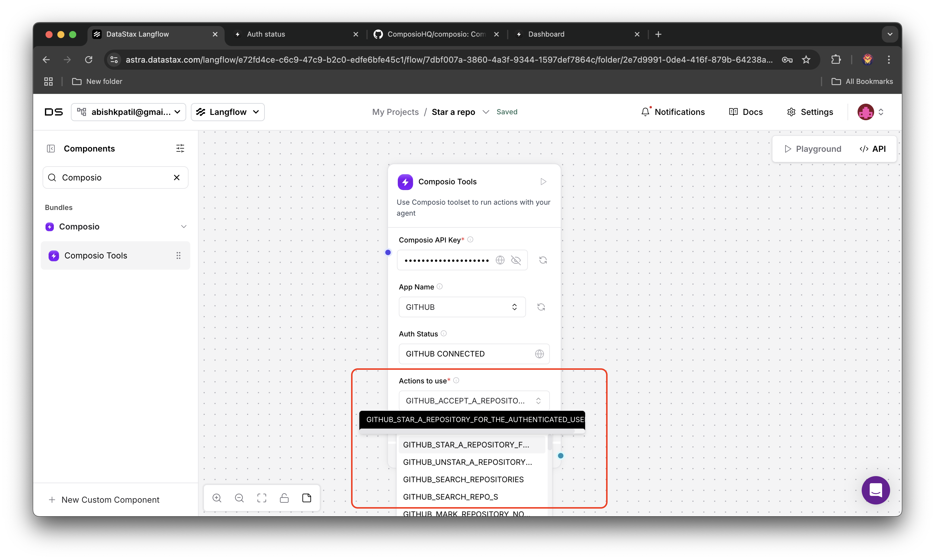The width and height of the screenshot is (935, 560).
Task: Refresh the Composio API Key field
Action: 543,260
